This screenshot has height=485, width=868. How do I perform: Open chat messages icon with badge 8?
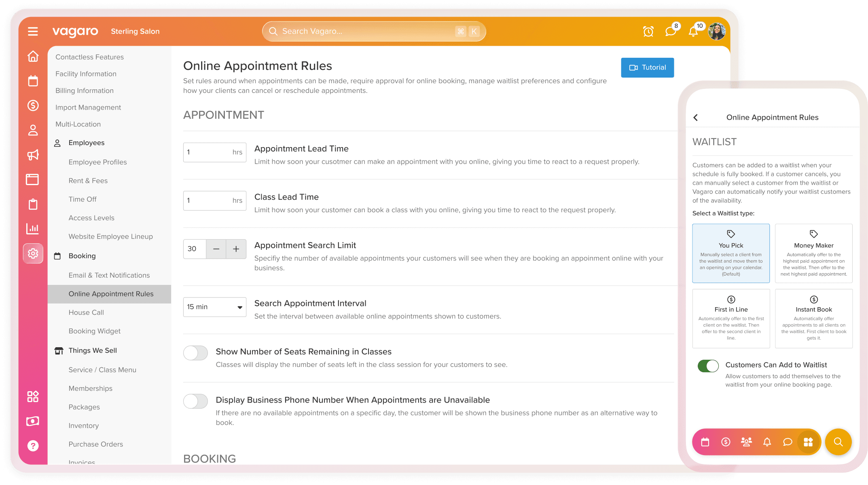pyautogui.click(x=671, y=31)
